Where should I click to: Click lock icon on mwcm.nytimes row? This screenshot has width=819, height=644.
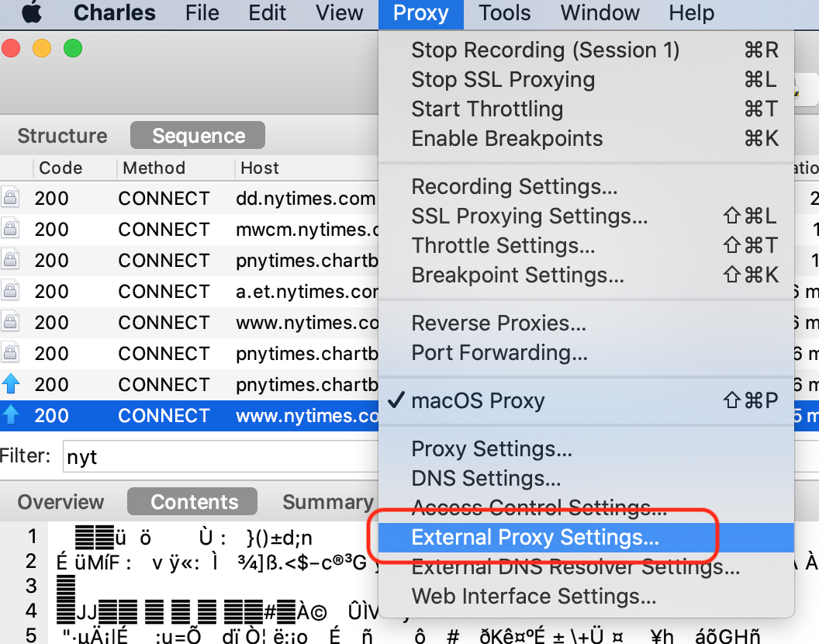tap(10, 230)
